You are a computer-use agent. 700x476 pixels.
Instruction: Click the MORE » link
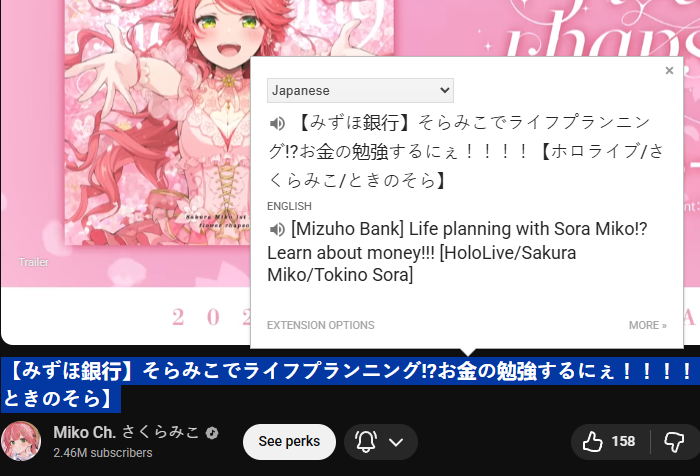click(648, 325)
